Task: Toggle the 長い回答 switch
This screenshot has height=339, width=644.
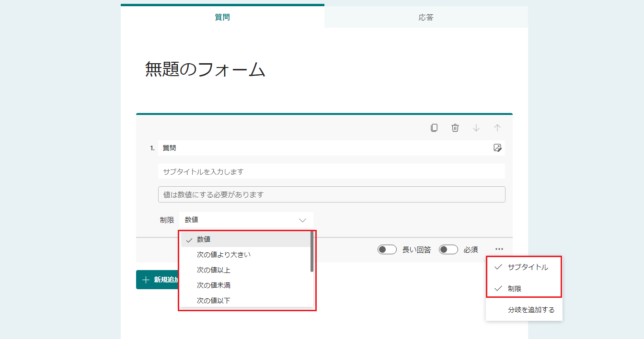Action: [387, 249]
